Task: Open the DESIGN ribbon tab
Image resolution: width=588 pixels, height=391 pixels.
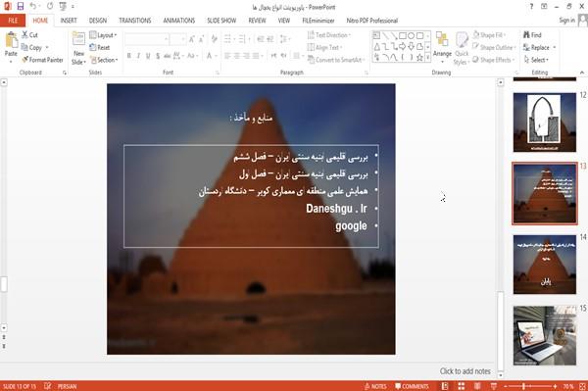Action: pyautogui.click(x=98, y=21)
